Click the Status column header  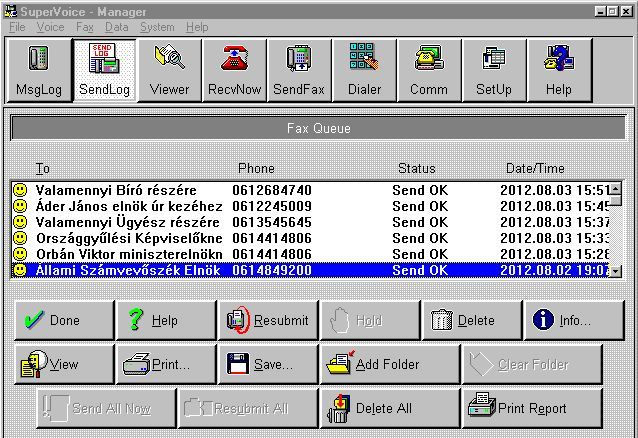tap(417, 168)
